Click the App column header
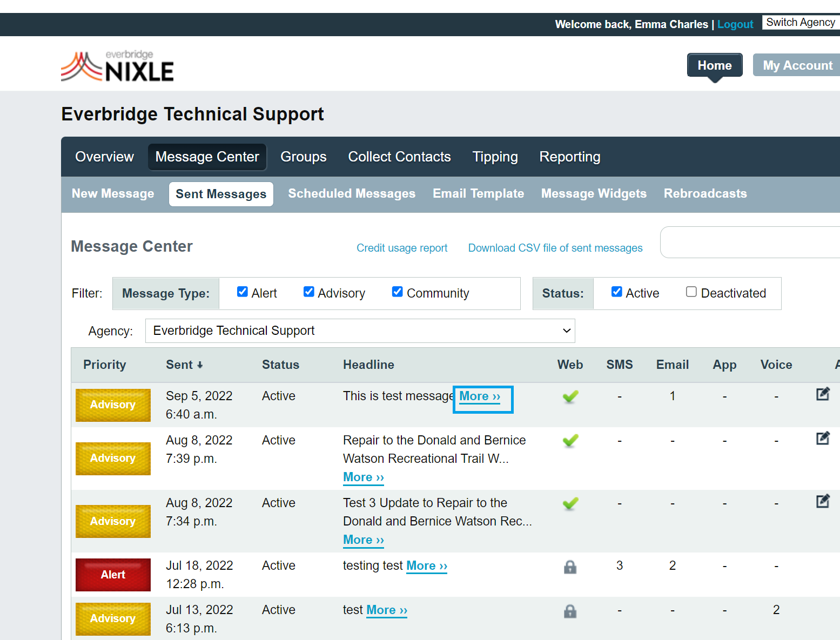Viewport: 840px width, 640px height. 725,365
